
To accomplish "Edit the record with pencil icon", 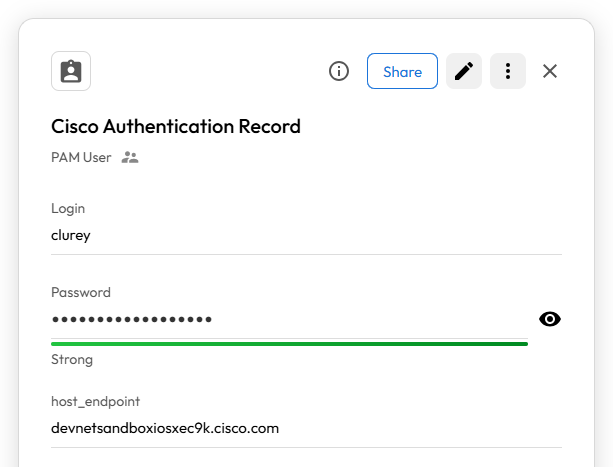I will [464, 71].
